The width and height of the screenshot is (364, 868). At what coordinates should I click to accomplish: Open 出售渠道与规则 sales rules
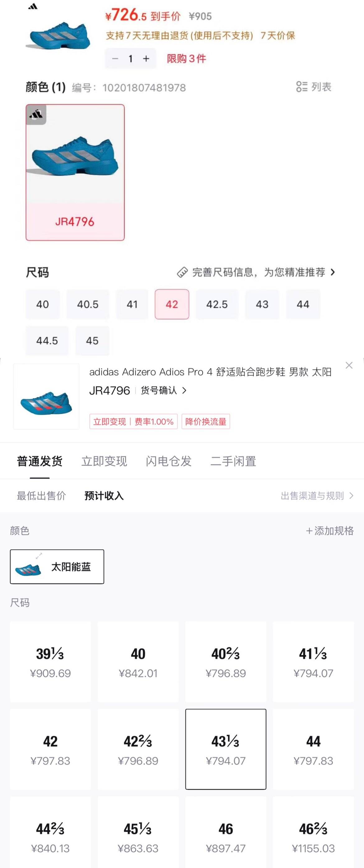(317, 496)
